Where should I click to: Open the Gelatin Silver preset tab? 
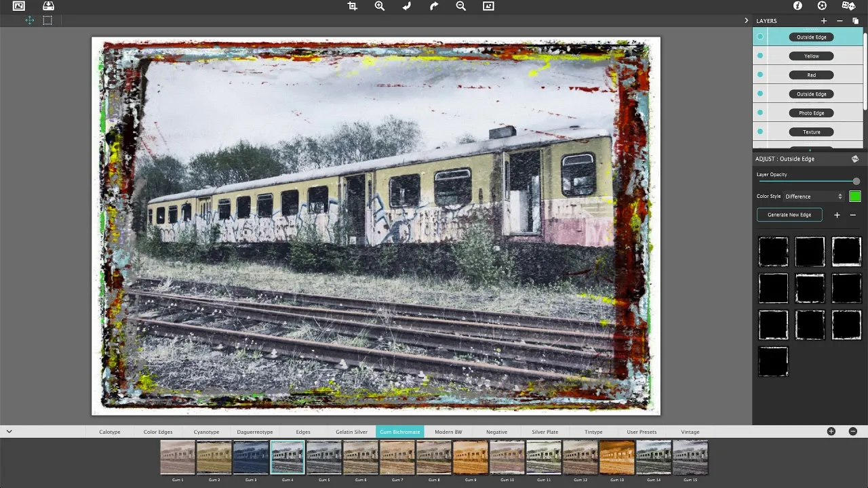tap(351, 432)
